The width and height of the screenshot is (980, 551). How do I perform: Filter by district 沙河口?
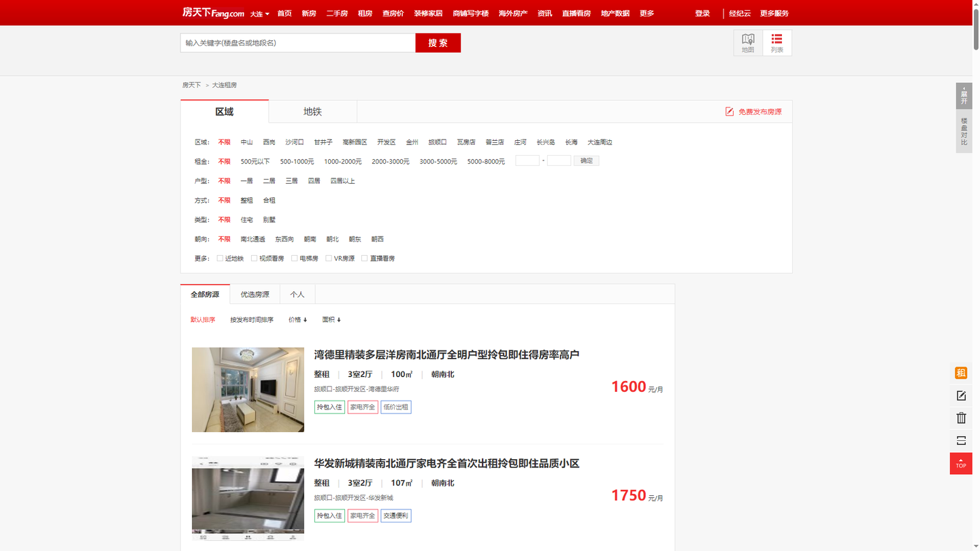coord(295,142)
